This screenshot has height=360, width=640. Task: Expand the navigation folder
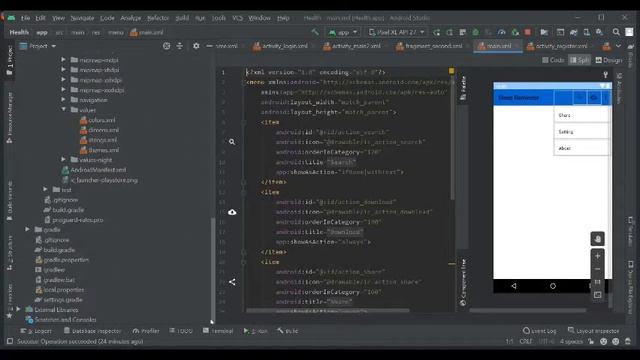63,100
